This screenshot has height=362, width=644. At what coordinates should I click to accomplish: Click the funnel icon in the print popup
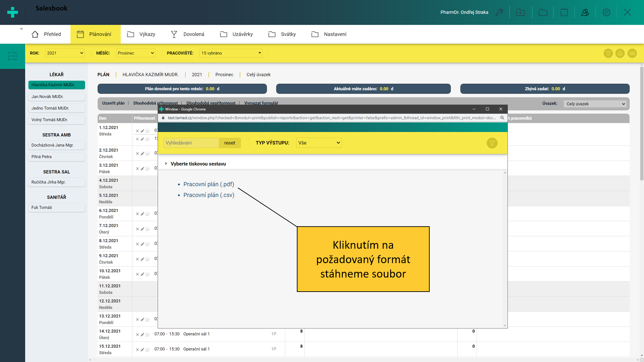pos(492,143)
